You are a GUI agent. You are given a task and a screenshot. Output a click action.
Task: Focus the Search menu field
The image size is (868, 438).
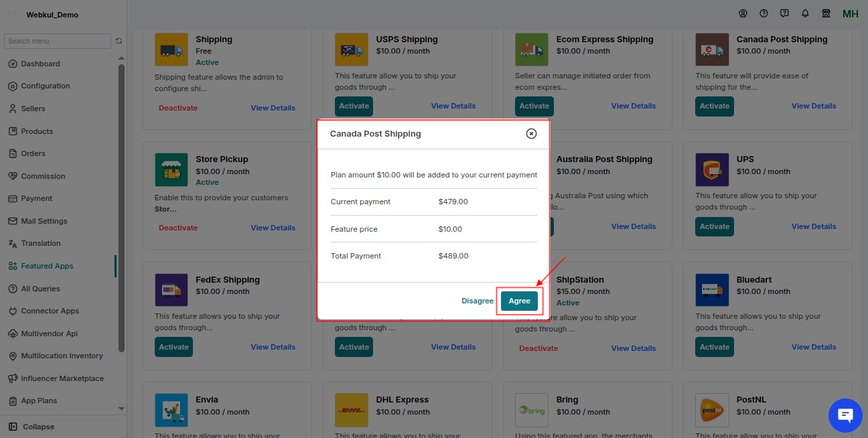[x=58, y=41]
